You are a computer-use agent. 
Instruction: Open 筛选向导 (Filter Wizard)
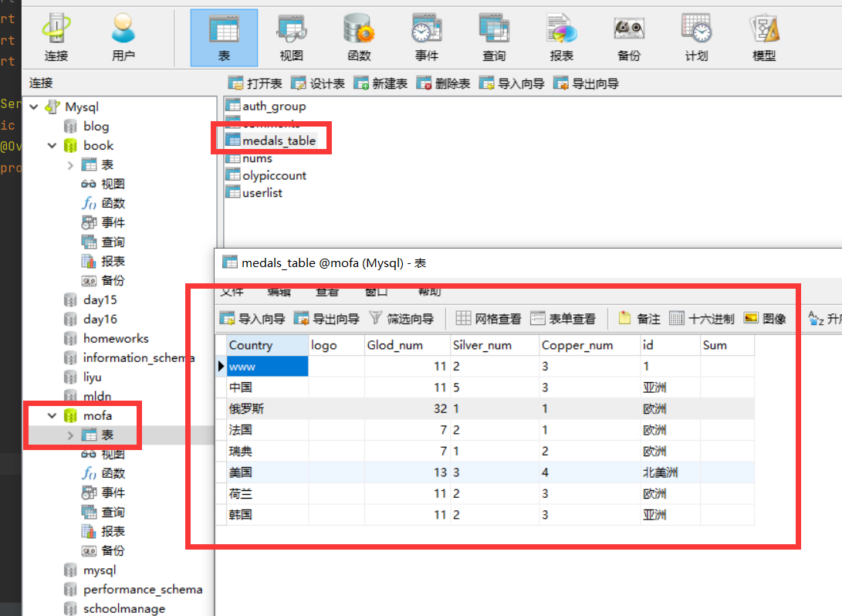(401, 319)
